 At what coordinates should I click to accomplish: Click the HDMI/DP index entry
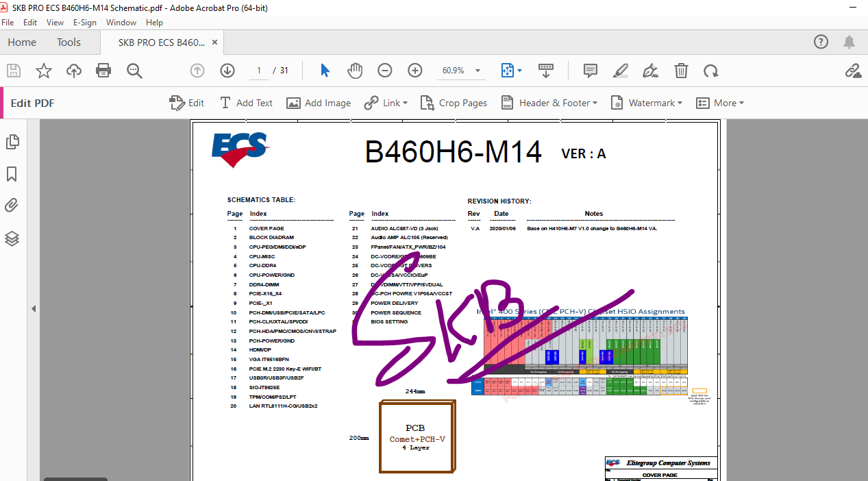point(261,350)
